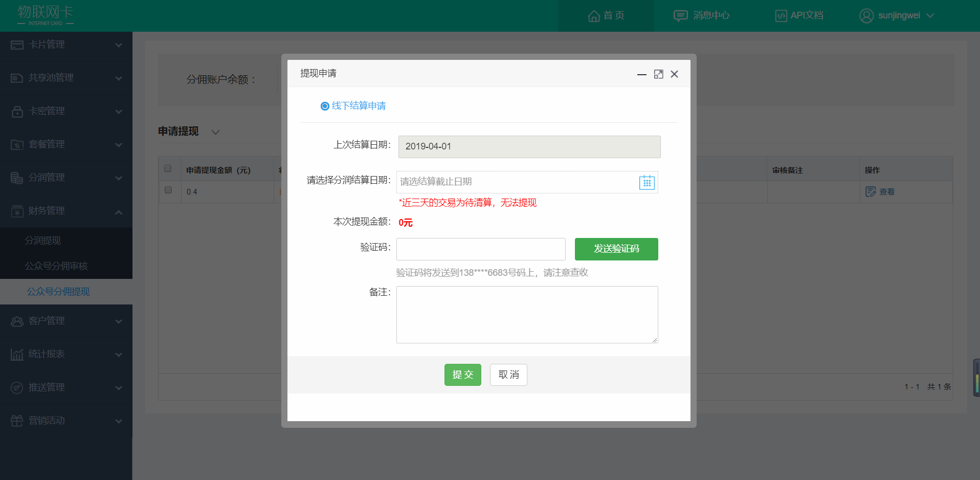
Task: Expand the 统计报表 menu chevron
Action: click(x=119, y=355)
